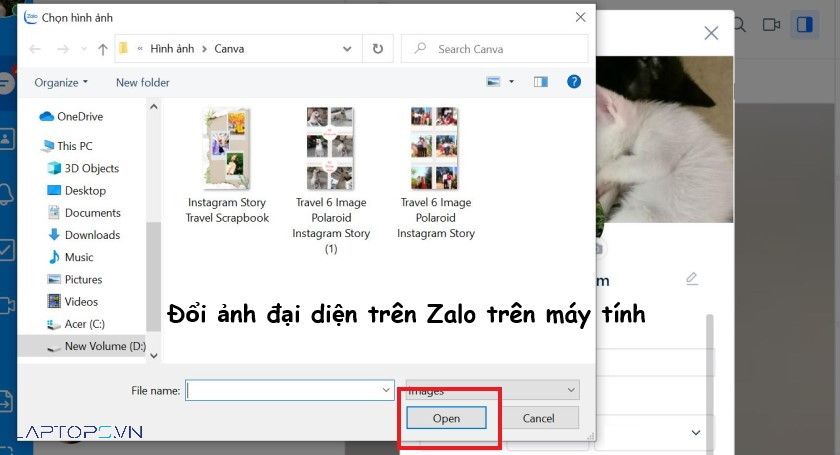Viewport: 840px width, 455px height.
Task: Select Travel 6 Image Polaroid Instagram Story (1)
Action: click(331, 181)
